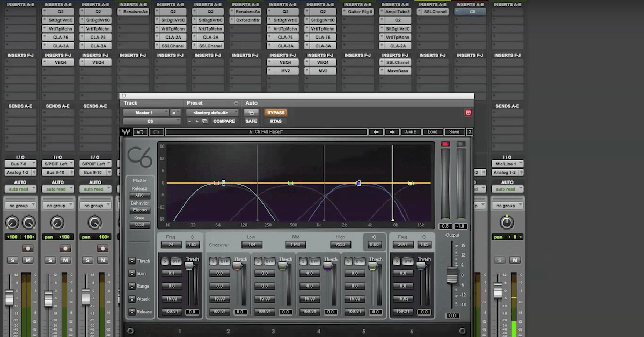Open the 'no group' dropdown on the first track

[20, 205]
